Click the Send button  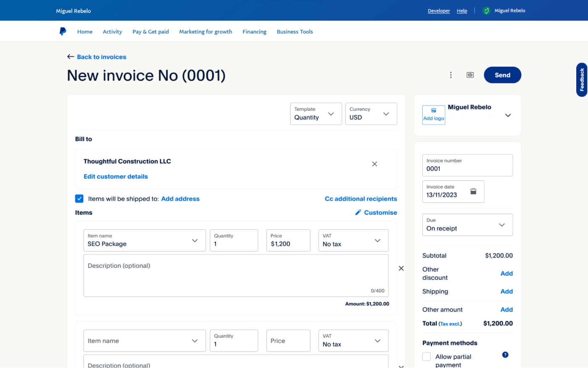(x=502, y=75)
